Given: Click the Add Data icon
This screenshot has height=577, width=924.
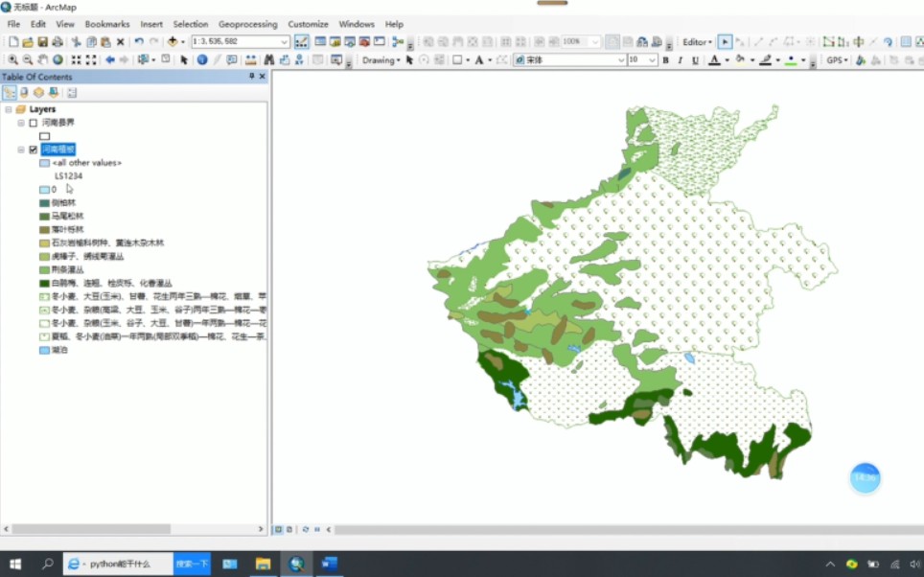Looking at the screenshot, I should click(x=173, y=42).
